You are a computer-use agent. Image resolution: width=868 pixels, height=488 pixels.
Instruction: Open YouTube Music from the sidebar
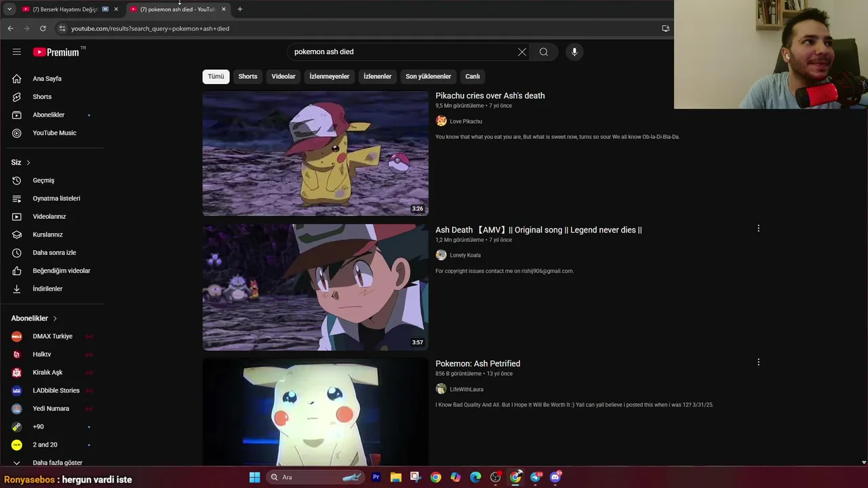point(54,133)
